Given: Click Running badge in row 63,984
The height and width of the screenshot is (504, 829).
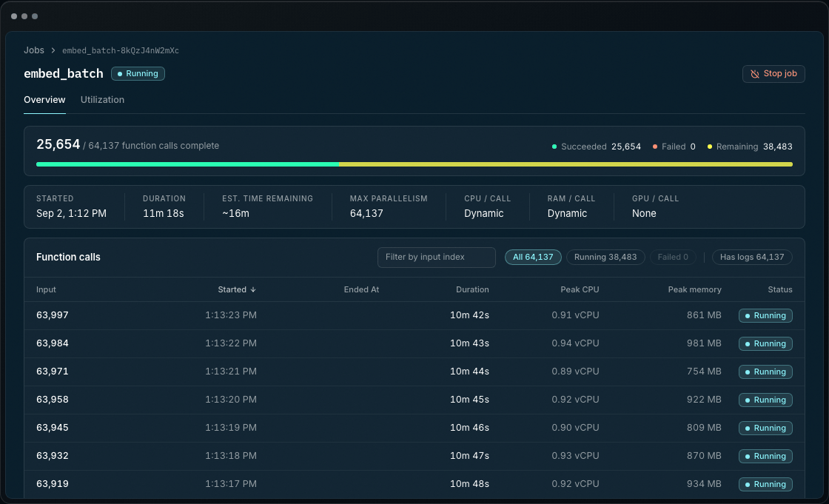Looking at the screenshot, I should [x=765, y=343].
